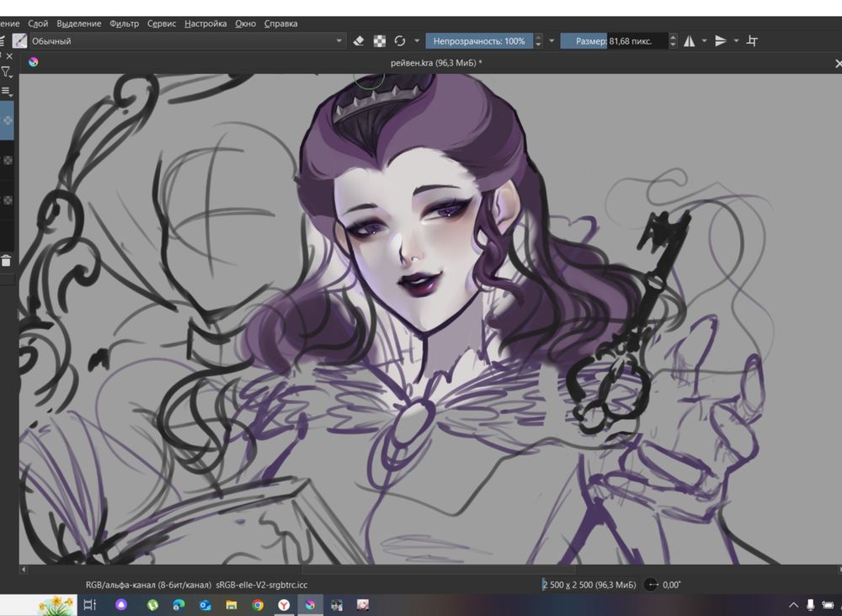Click the 2 500 x 2 500 image size label
The width and height of the screenshot is (842, 616).
coord(589,585)
